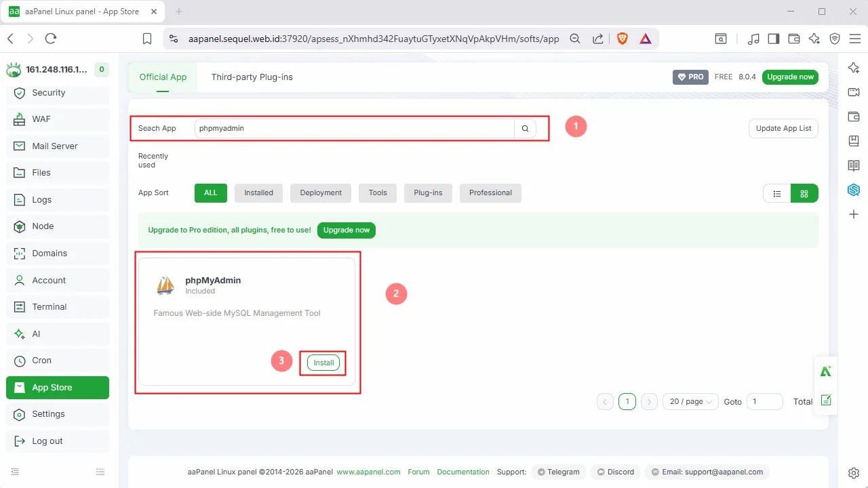
Task: Click the sidebar menu list icon at bottom
Action: click(100, 472)
